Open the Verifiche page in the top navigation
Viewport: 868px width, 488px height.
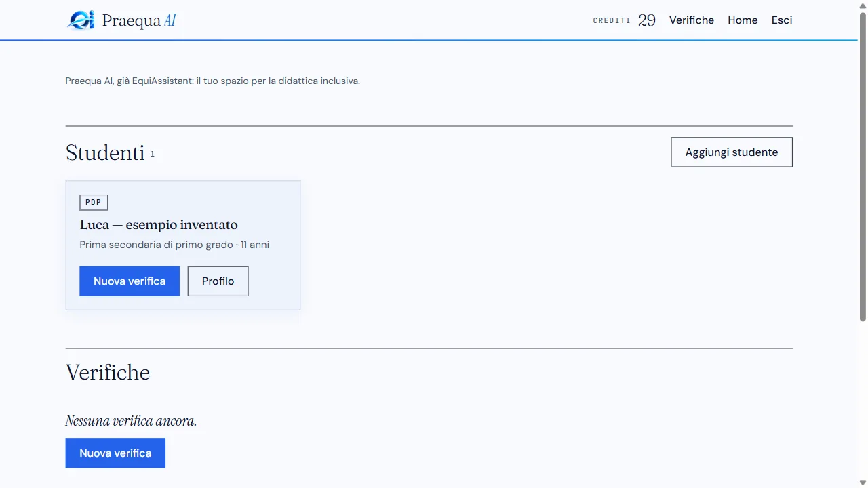692,20
